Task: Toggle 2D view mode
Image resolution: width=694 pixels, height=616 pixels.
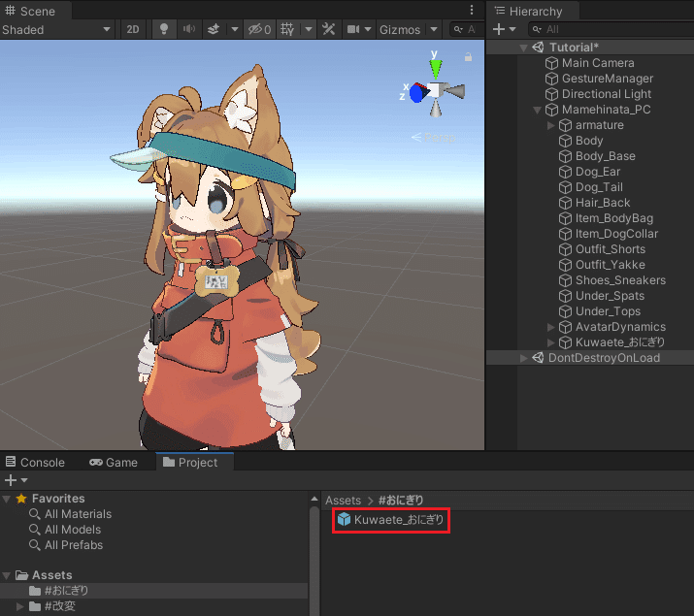Action: pos(133,30)
